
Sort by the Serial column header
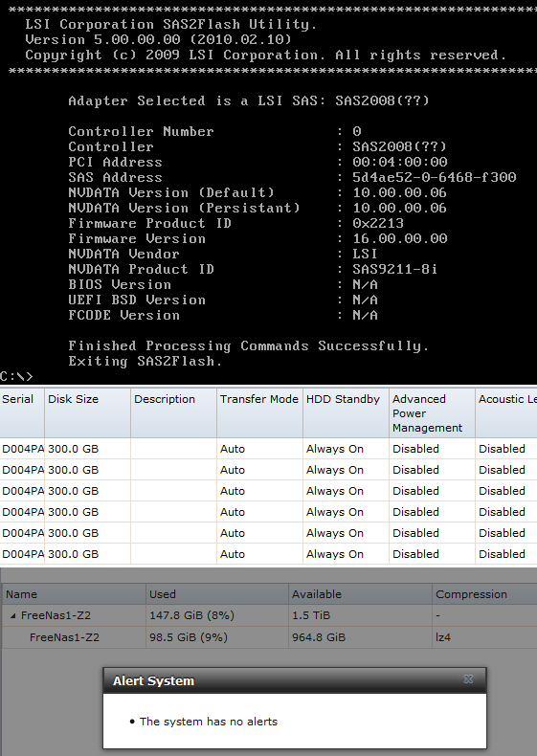(x=22, y=413)
